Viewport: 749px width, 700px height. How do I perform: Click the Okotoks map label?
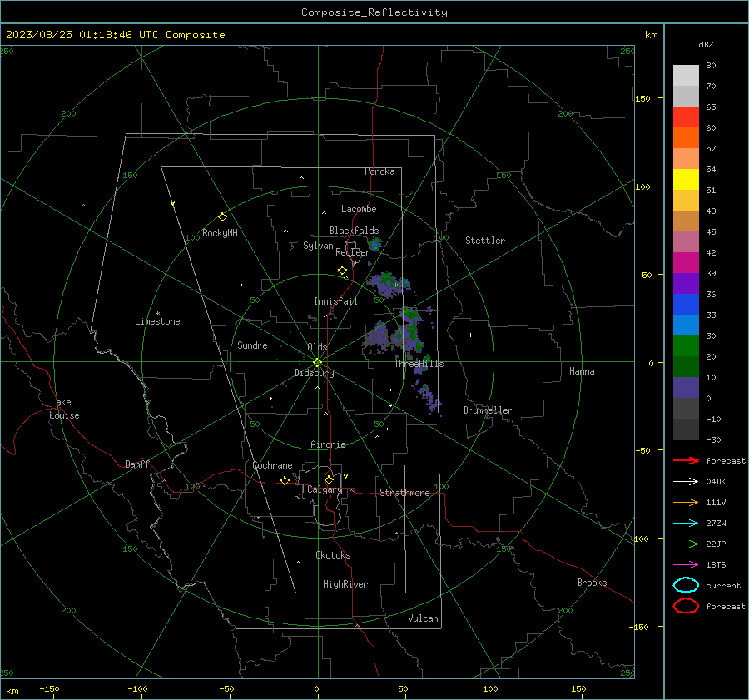tap(333, 555)
